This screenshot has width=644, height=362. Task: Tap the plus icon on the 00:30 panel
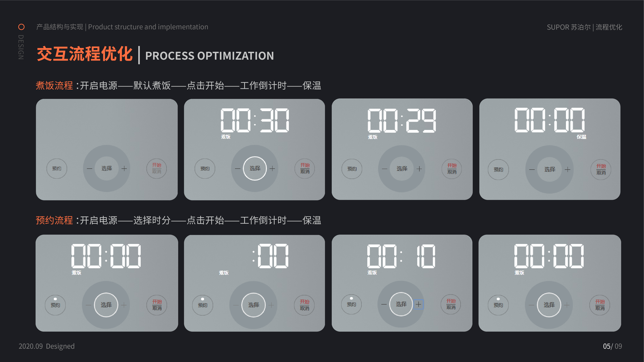pyautogui.click(x=272, y=169)
